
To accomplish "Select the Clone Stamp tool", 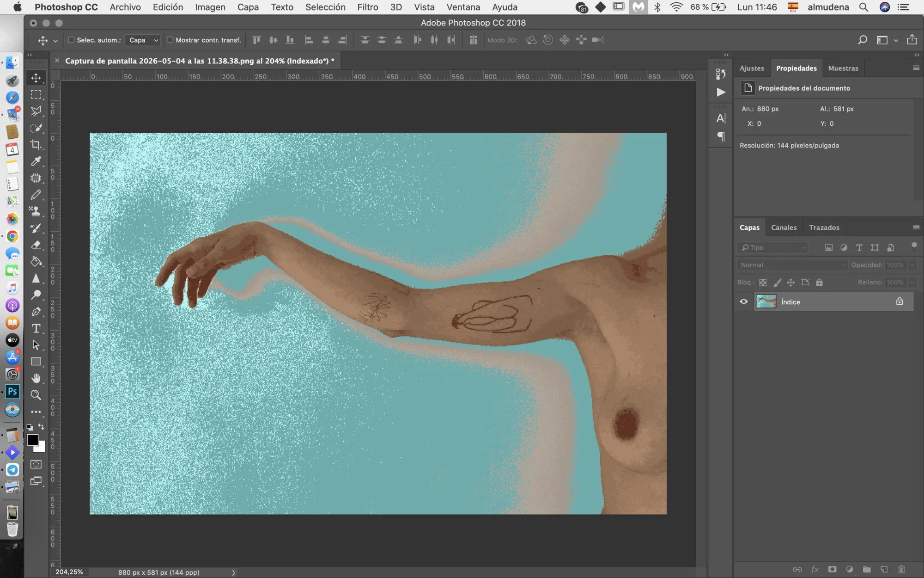I will point(36,211).
